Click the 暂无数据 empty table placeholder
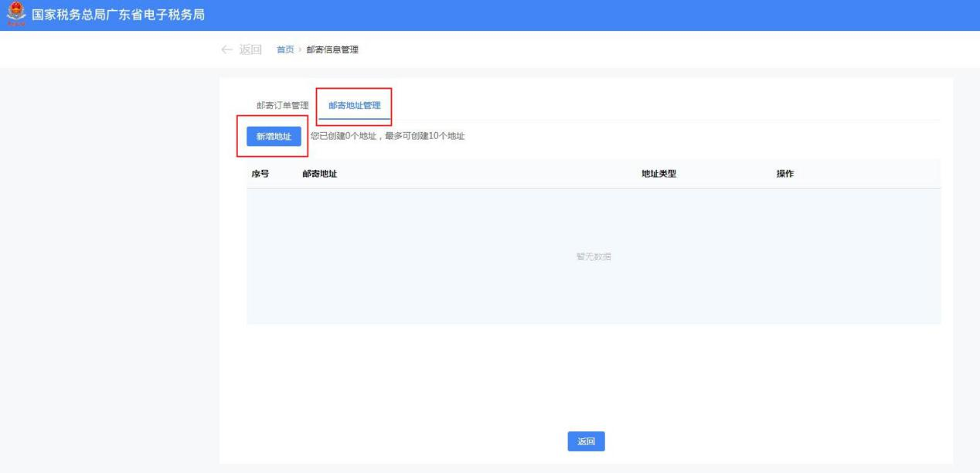 [x=593, y=257]
